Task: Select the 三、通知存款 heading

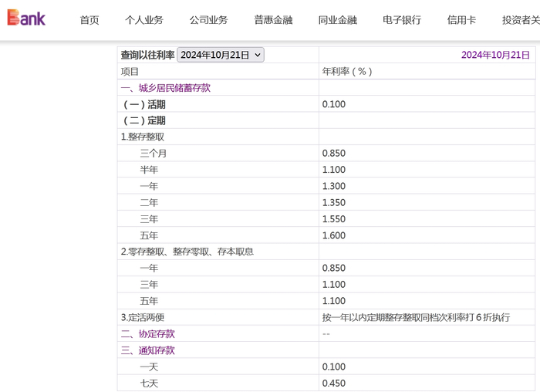Action: 148,350
